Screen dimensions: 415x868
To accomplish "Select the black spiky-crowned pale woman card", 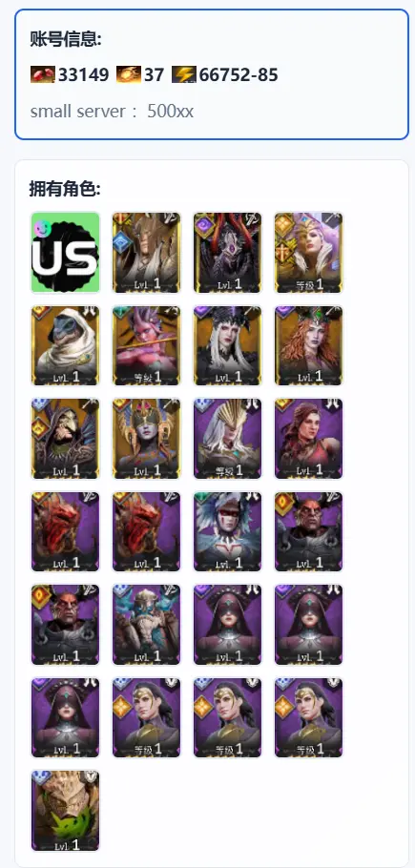I will click(x=227, y=345).
